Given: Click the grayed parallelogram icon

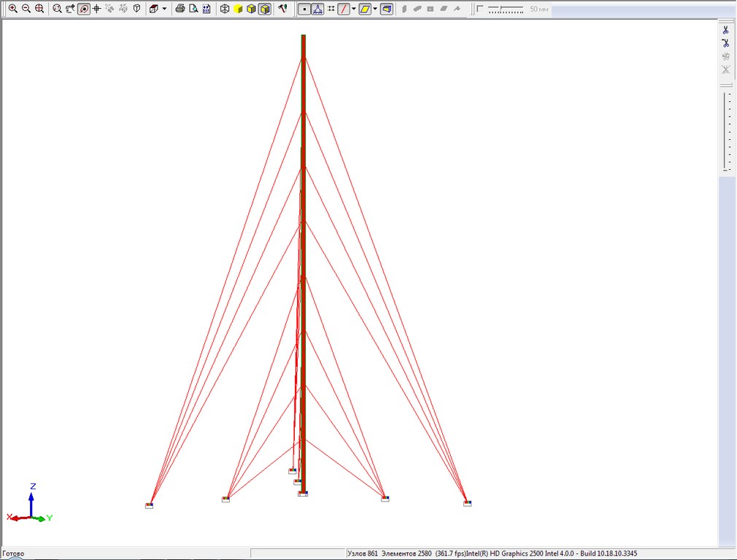Looking at the screenshot, I should click(444, 9).
